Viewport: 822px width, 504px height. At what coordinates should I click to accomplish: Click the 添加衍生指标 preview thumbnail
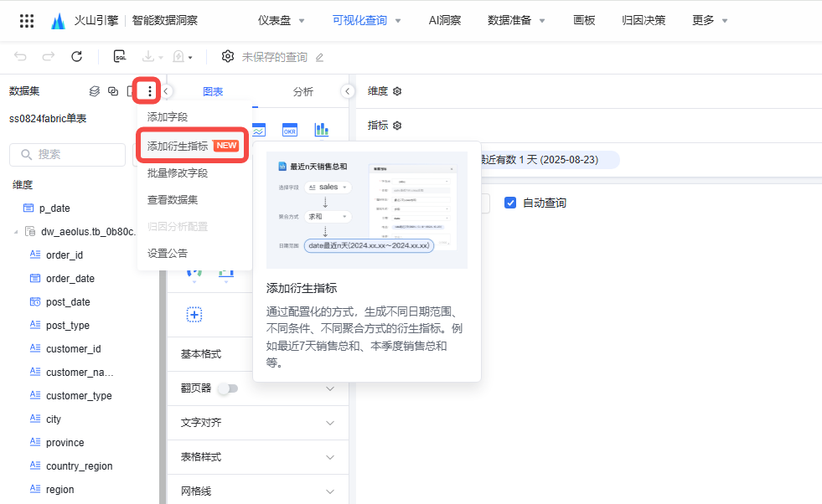coord(367,210)
